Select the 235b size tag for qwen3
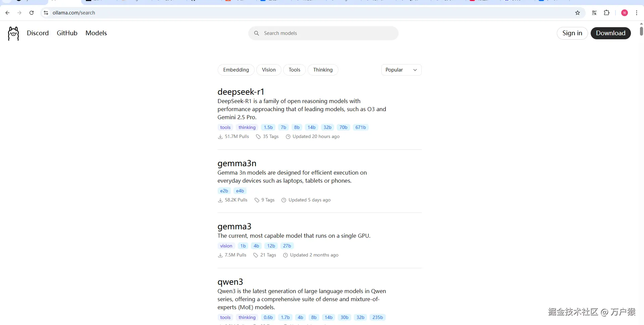Image resolution: width=644 pixels, height=325 pixels. 378,318
